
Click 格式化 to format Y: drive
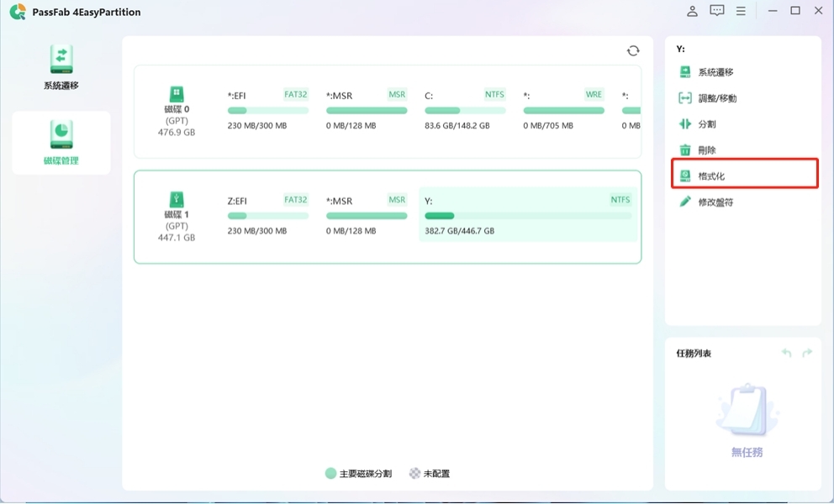[710, 176]
